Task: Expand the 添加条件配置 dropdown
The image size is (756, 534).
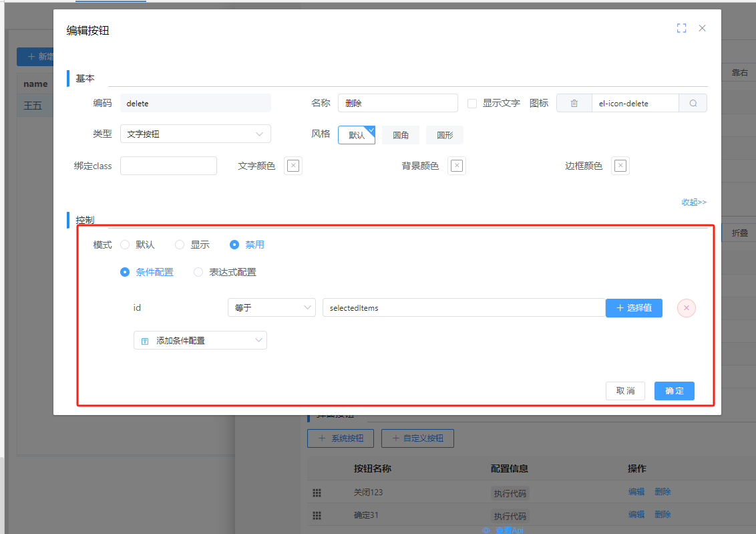Action: click(200, 340)
